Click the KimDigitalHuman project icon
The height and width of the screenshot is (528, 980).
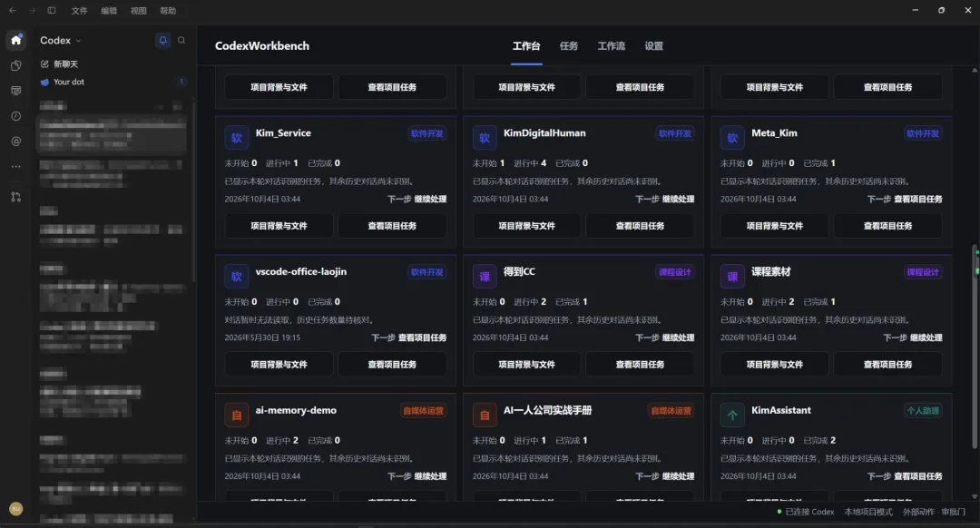pyautogui.click(x=485, y=138)
